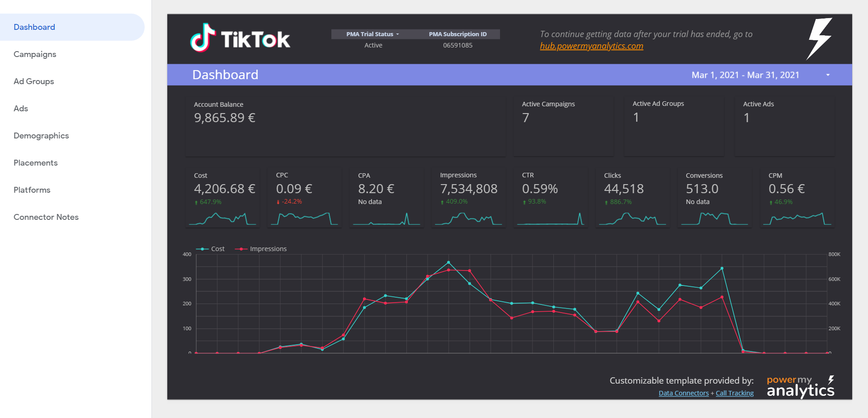Click the TikTok logo icon
868x418 pixels.
[202, 38]
